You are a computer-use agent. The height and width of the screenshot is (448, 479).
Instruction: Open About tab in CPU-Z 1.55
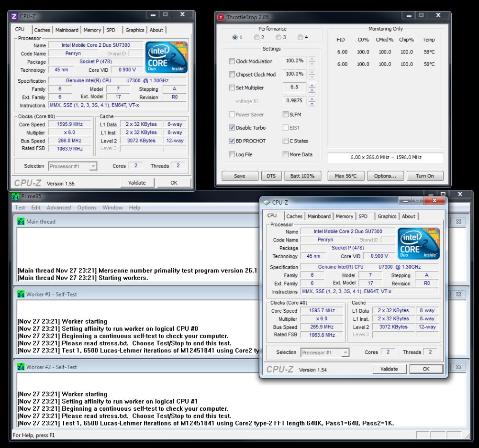click(156, 30)
